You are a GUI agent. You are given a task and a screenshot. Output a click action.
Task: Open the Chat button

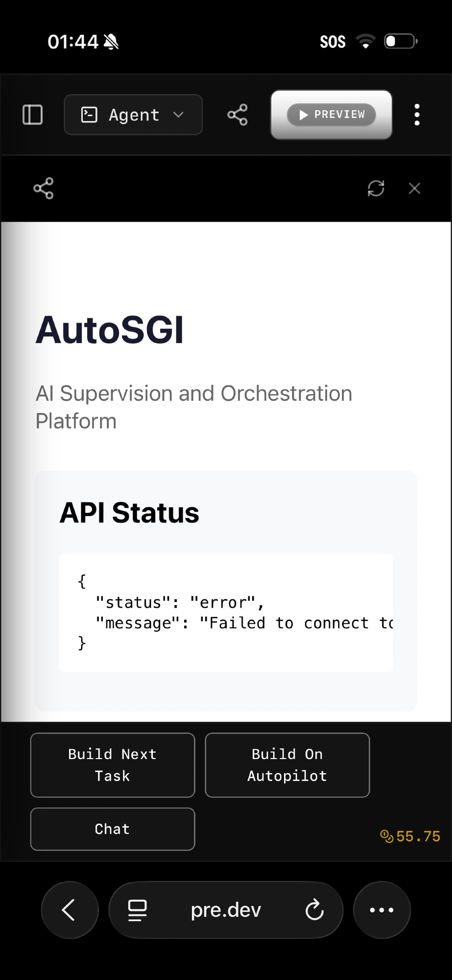[x=113, y=829]
